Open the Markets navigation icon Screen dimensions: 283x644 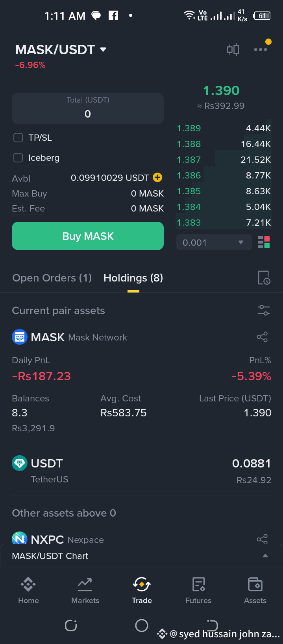pos(85,589)
